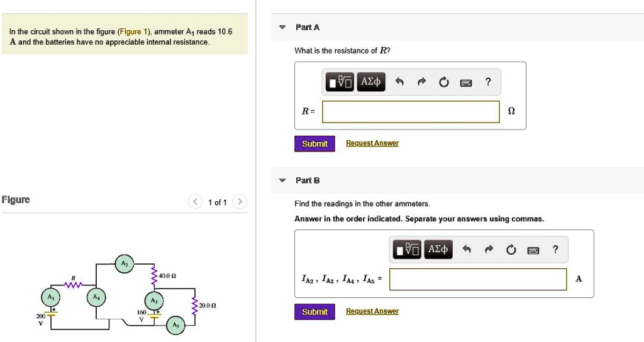Open Greek symbols menu in Part B
The image size is (644, 342).
[438, 250]
